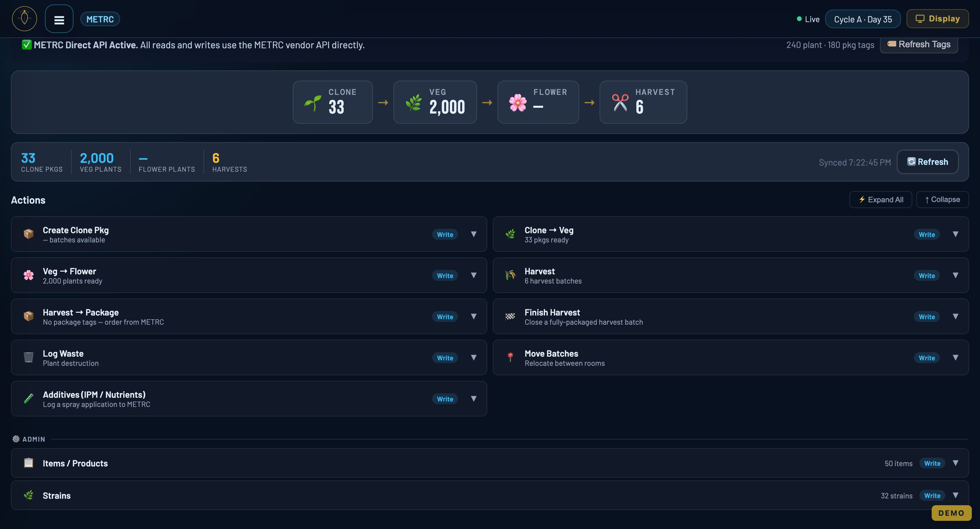Click the herb icon in Veg card

[413, 103]
